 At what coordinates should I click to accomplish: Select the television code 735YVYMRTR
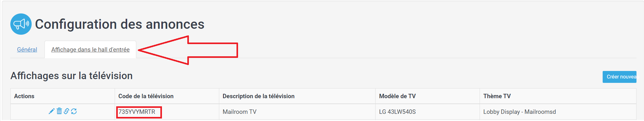pos(137,112)
